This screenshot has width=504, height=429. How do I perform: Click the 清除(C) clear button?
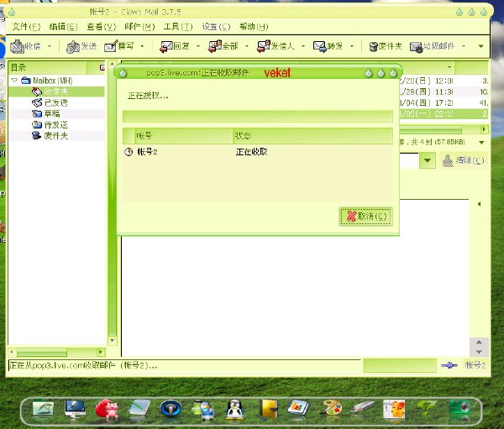(x=463, y=160)
